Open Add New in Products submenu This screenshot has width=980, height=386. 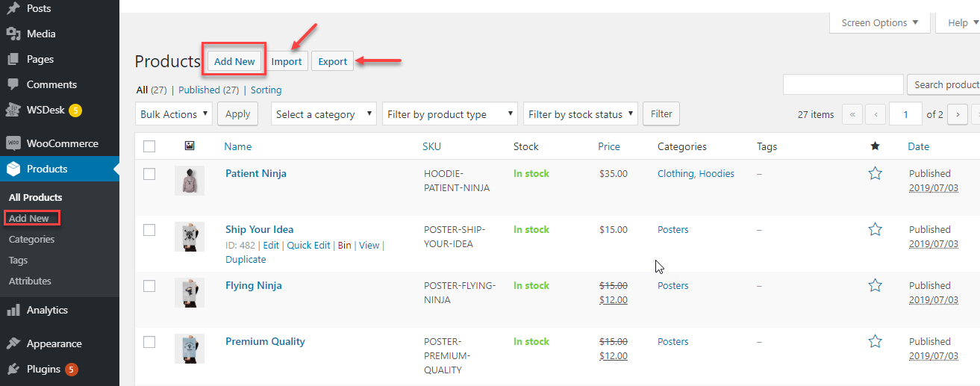coord(29,218)
